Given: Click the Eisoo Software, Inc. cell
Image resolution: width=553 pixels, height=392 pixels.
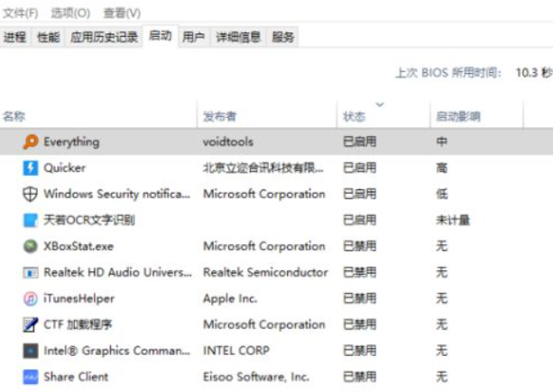Looking at the screenshot, I should tap(256, 377).
